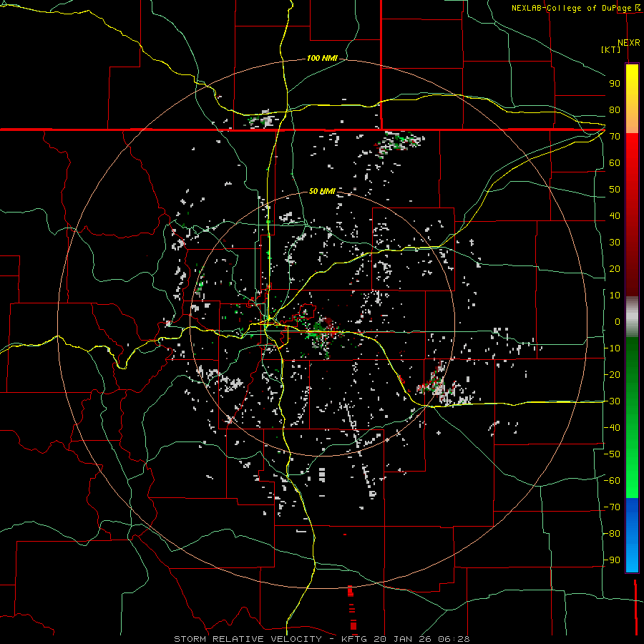Click the 100 NMI range ring label
The width and height of the screenshot is (644, 644).
[x=322, y=58]
